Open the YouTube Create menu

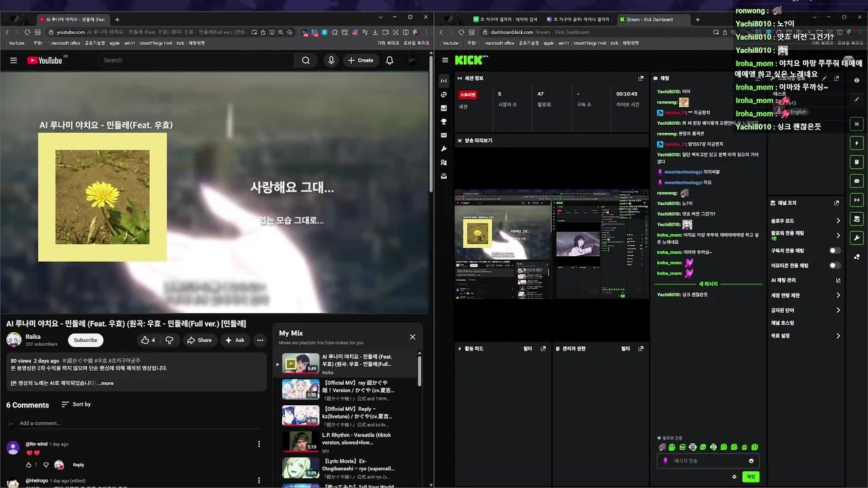(x=361, y=60)
